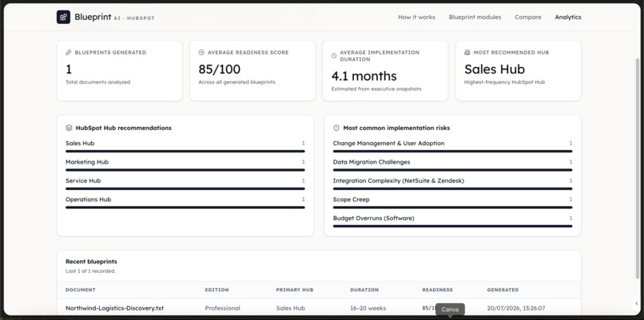Click 'Service Hub' label in recommendations list
644x320 pixels.
coord(83,180)
